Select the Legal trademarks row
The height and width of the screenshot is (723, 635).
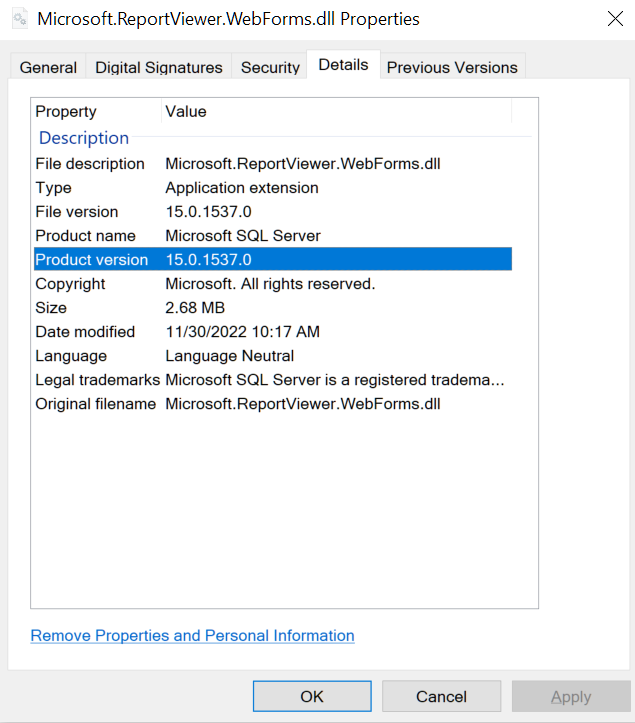[x=273, y=379]
